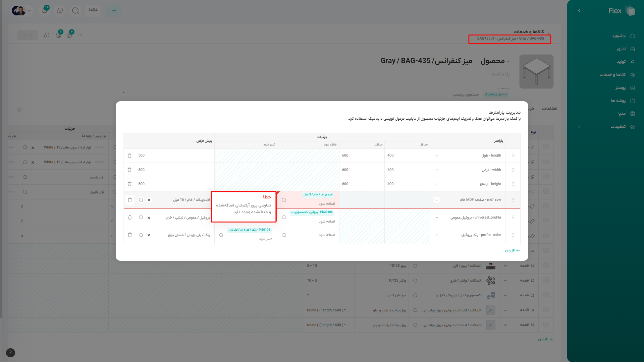Click search icon in profile_color default cell
Screen dimensions: 644x362
point(141,235)
